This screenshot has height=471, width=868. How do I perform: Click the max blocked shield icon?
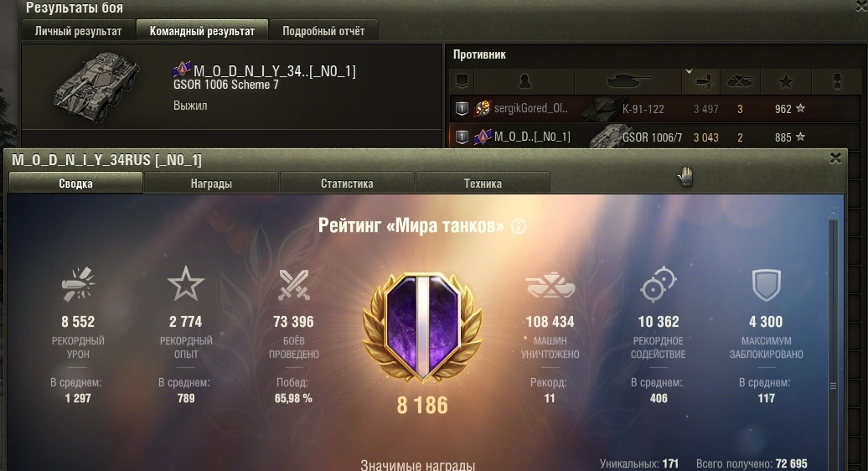click(x=766, y=285)
